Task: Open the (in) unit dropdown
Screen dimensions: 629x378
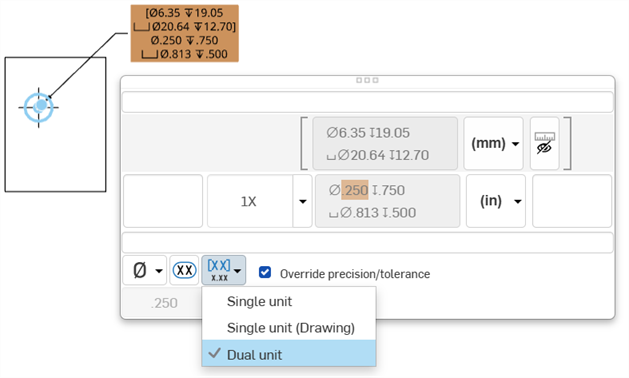Action: (x=496, y=201)
